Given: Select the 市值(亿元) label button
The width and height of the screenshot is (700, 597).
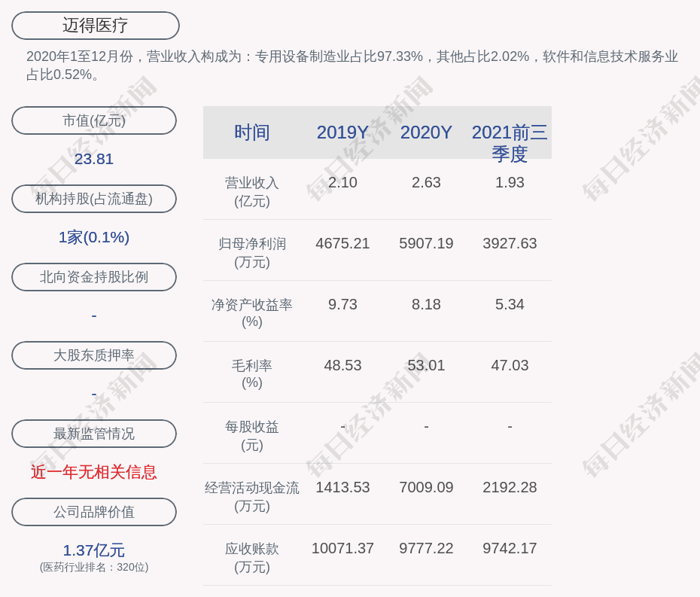Looking at the screenshot, I should coord(94,120).
